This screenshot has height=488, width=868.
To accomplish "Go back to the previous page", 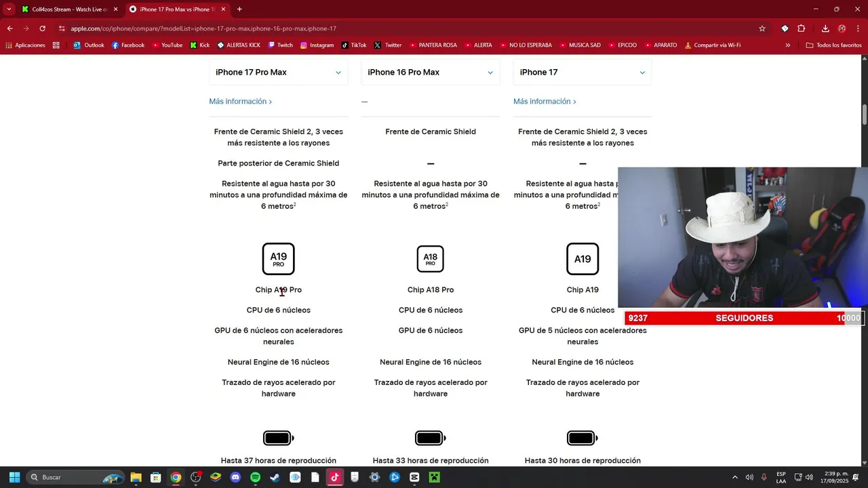I will (x=9, y=28).
